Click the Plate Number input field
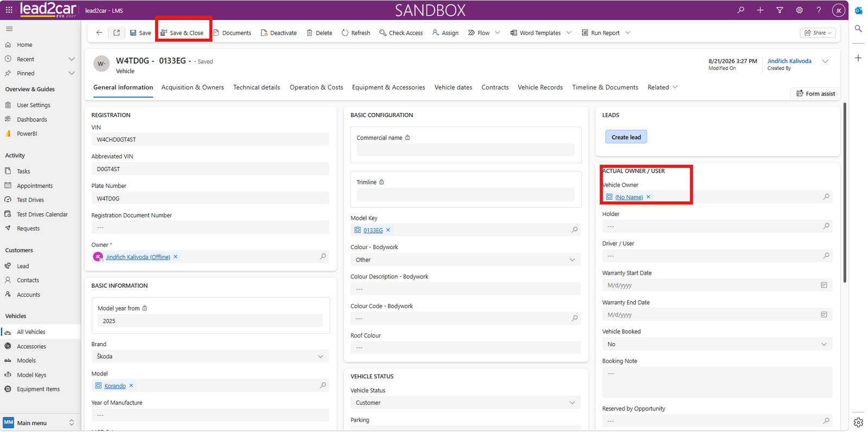Image resolution: width=868 pixels, height=432 pixels. 210,199
